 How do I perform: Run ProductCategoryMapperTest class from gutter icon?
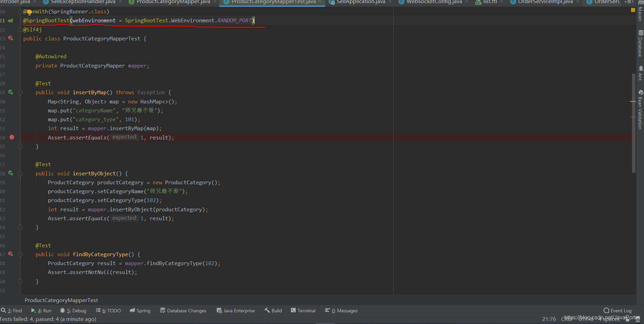(11, 38)
